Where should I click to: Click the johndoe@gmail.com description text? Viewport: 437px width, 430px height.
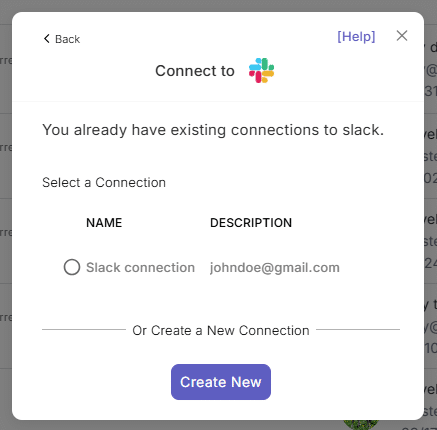point(275,268)
